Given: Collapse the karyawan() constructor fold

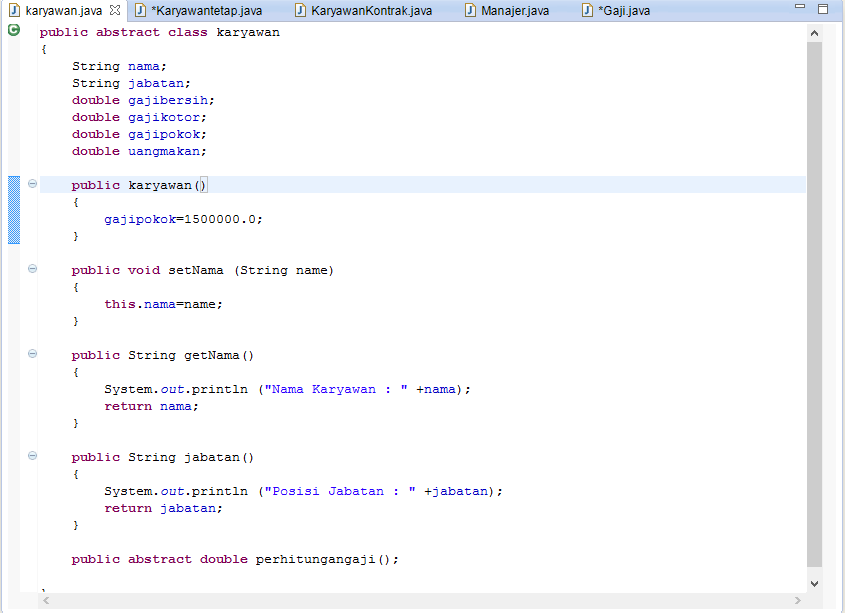Looking at the screenshot, I should [x=31, y=184].
